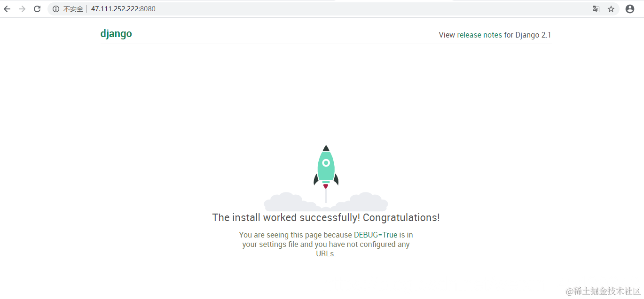Click the DEBUG=True link
This screenshot has width=644, height=299.
(376, 235)
